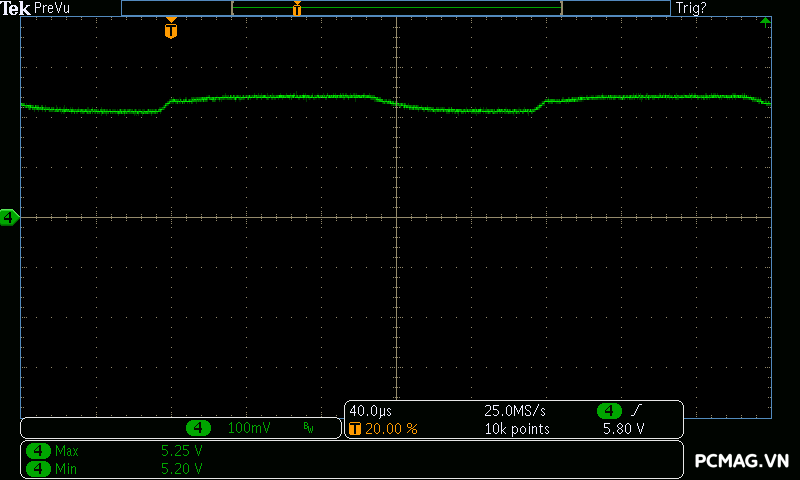
Task: Select the channel 4 badge beside 100mV
Action: coord(199,428)
